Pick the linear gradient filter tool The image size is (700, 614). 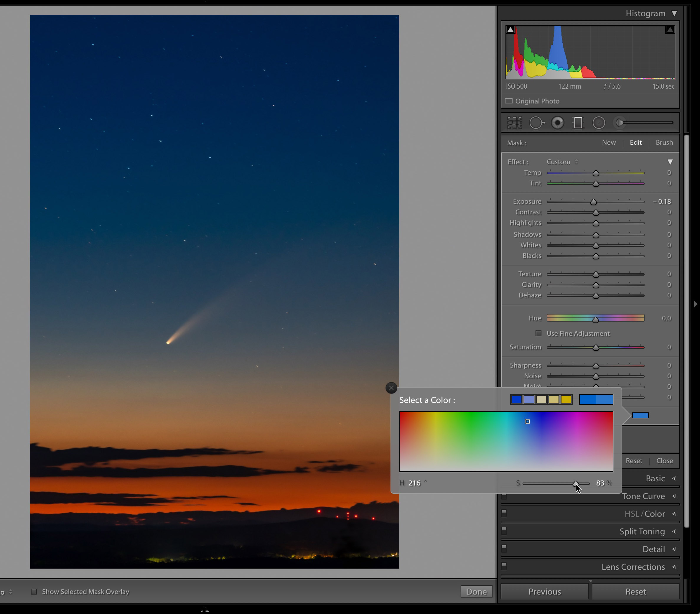[578, 123]
